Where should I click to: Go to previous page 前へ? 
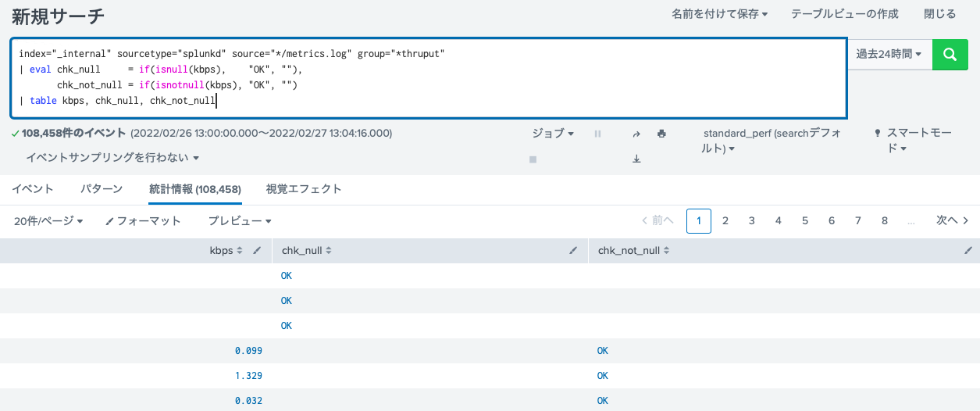pos(657,221)
